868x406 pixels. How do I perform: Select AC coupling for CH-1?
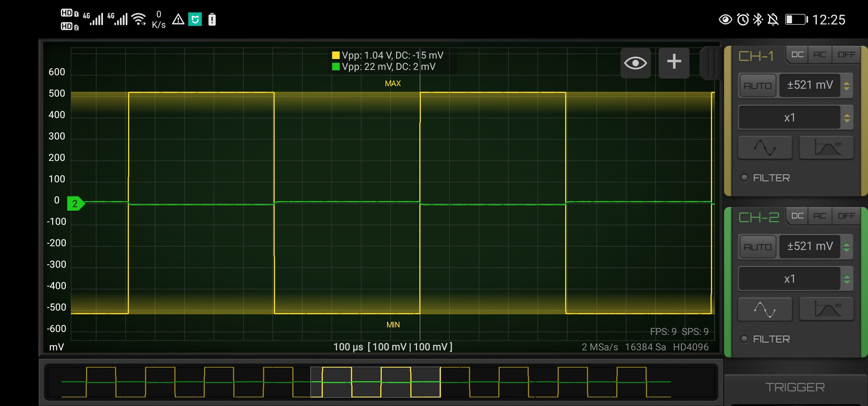pos(820,55)
